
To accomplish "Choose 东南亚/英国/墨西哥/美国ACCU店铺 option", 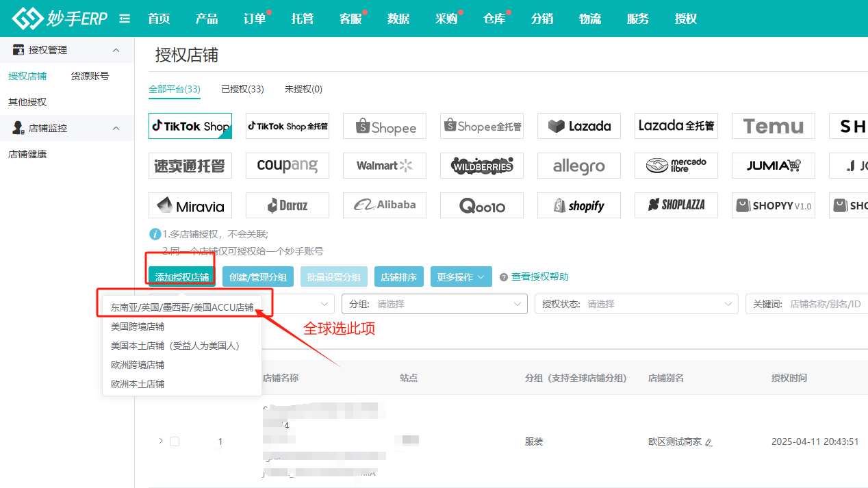I will 182,308.
